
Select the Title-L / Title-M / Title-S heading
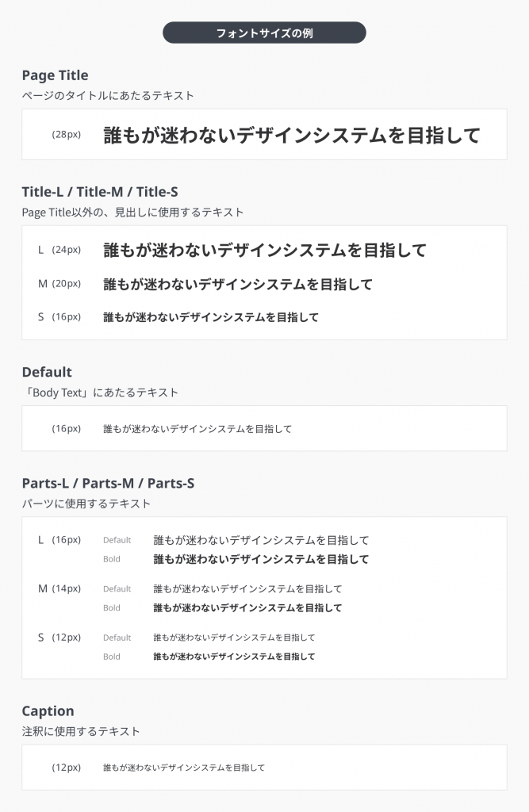[100, 192]
